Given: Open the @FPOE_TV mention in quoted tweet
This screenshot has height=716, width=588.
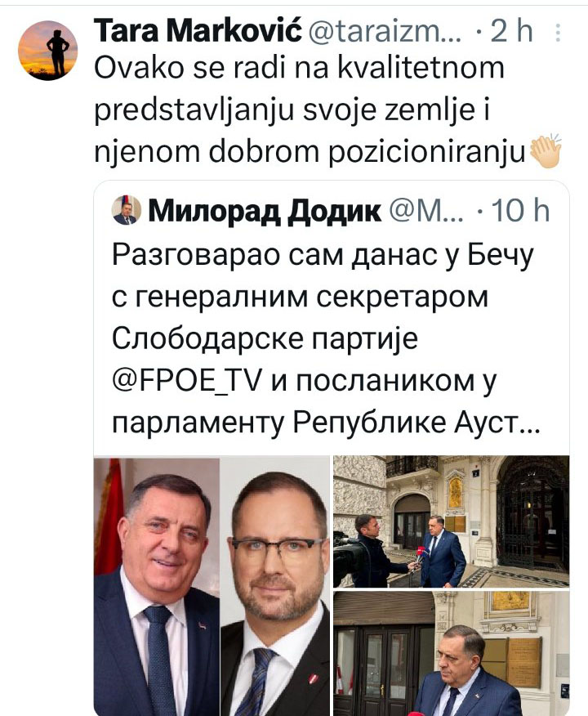Looking at the screenshot, I should [188, 383].
